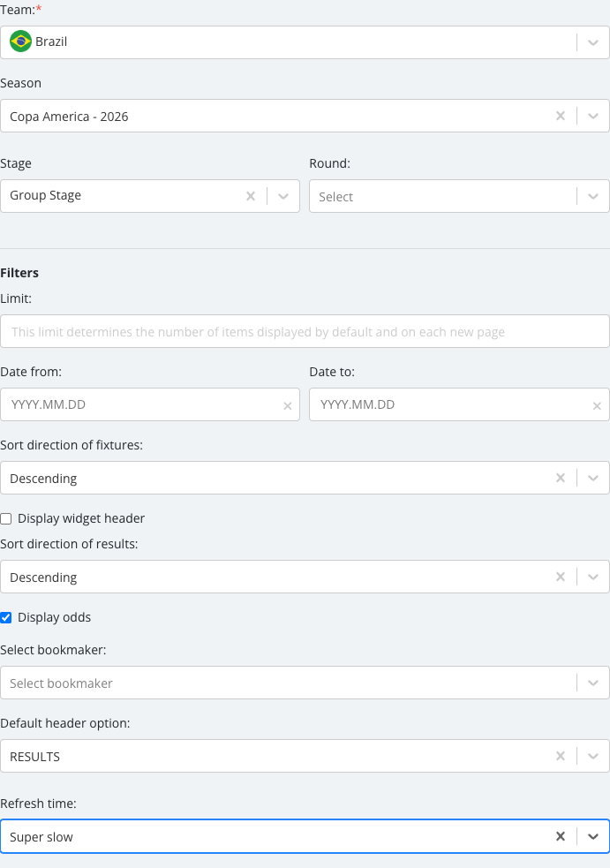Viewport: 610px width, 868px height.
Task: Clear the Date to field
Action: click(x=597, y=406)
